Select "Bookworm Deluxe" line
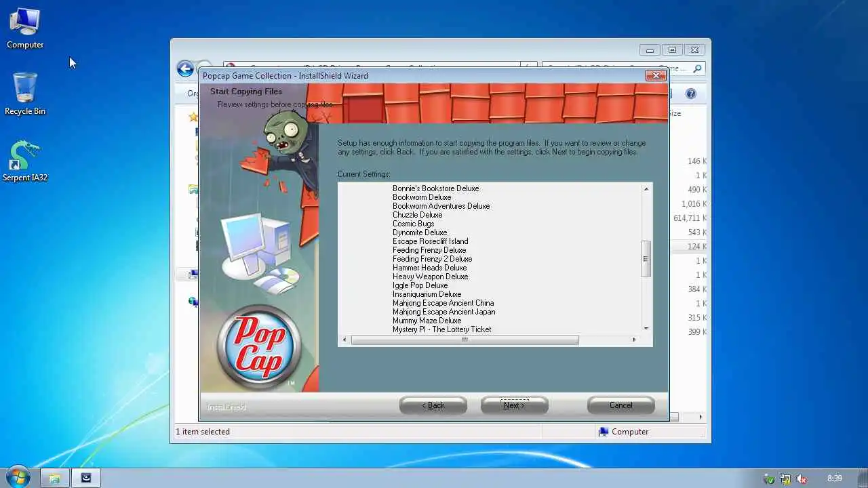The height and width of the screenshot is (488, 868). 422,197
